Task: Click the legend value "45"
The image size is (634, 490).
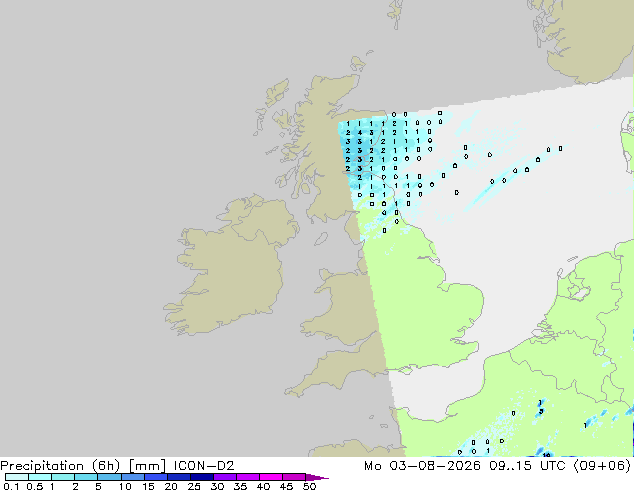Action: tap(286, 486)
